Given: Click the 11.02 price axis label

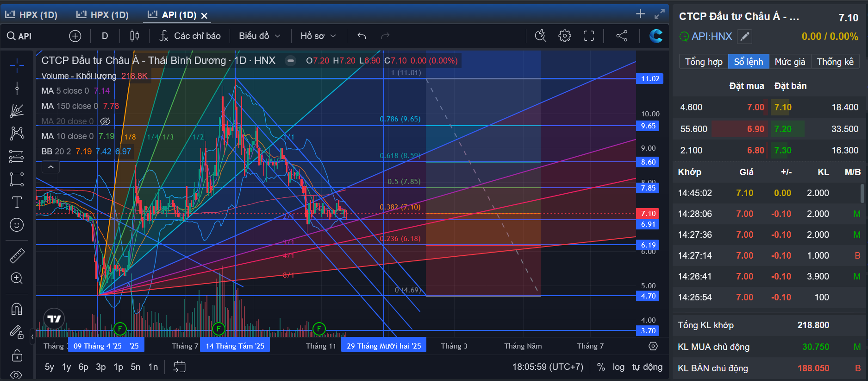Looking at the screenshot, I should click(x=650, y=79).
